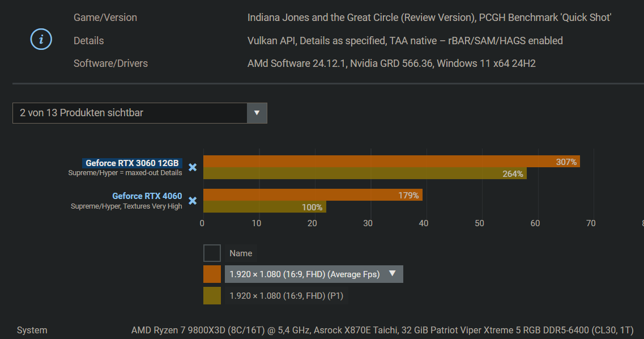Click the 100% olive bar for RTX 4060
Viewport: 644px width, 339px height.
(x=265, y=207)
